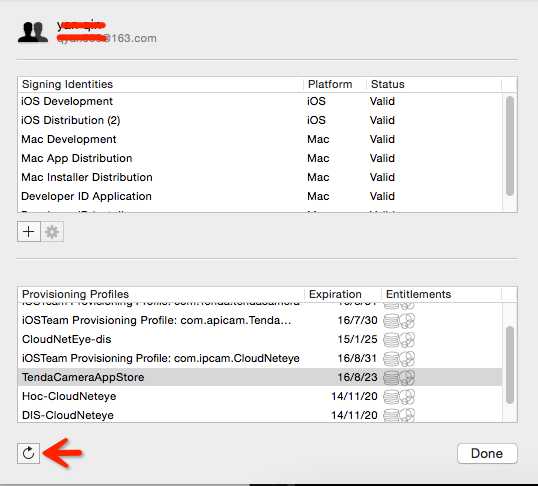Click the Mac platform cell of Mac Installer Distribution

pyautogui.click(x=318, y=177)
